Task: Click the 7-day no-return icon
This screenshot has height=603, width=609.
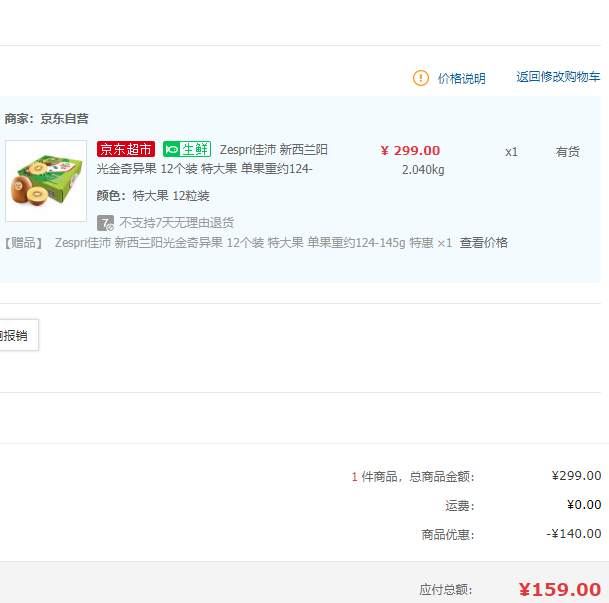Action: 105,223
